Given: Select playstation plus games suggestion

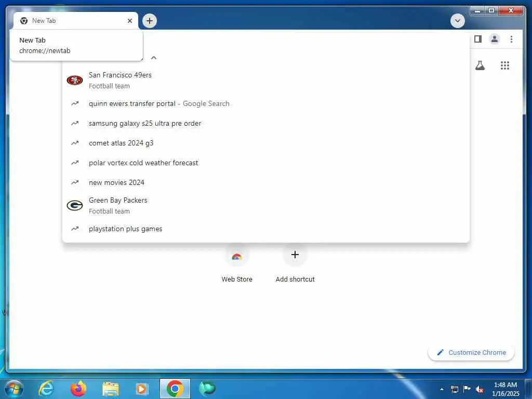Looking at the screenshot, I should pos(266,229).
